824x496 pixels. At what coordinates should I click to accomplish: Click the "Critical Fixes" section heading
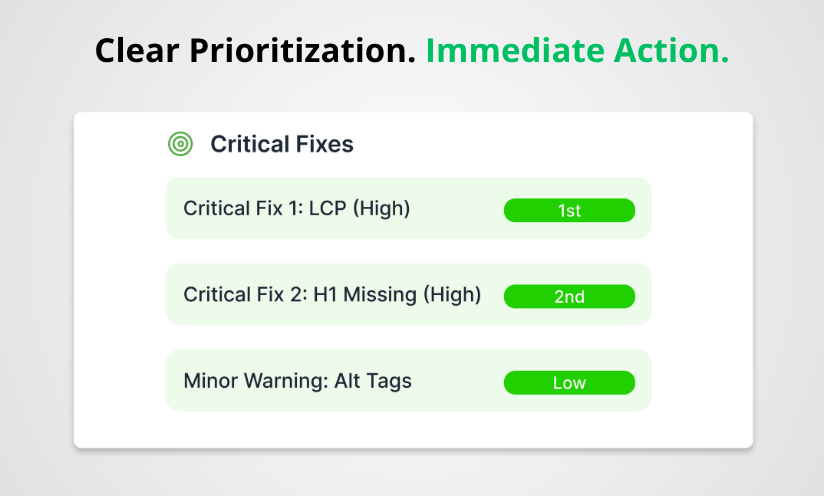point(281,144)
